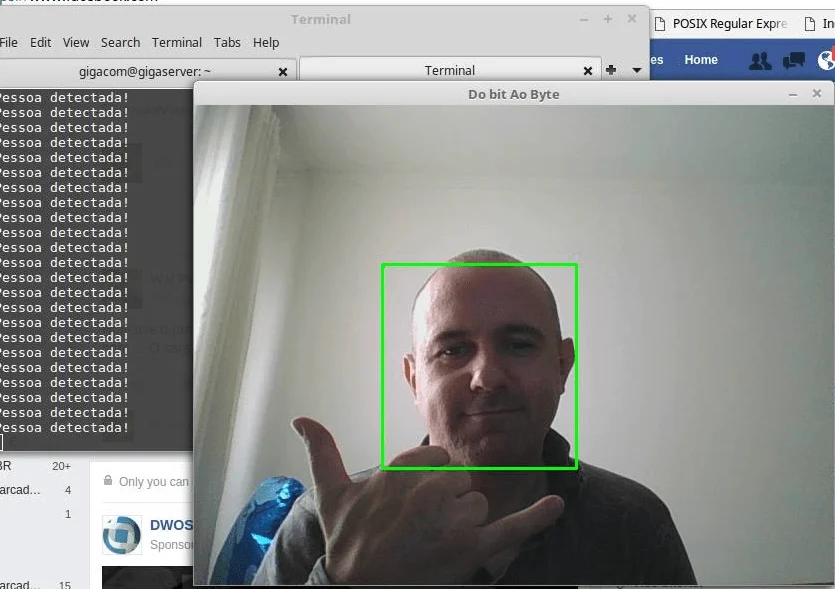835x589 pixels.
Task: Add a new terminal tab with plus icon
Action: (x=611, y=70)
